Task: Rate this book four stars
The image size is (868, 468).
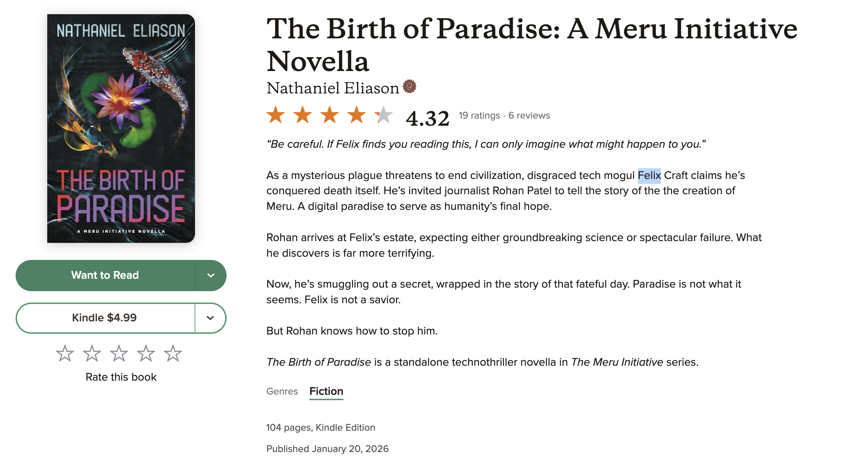Action: point(146,354)
